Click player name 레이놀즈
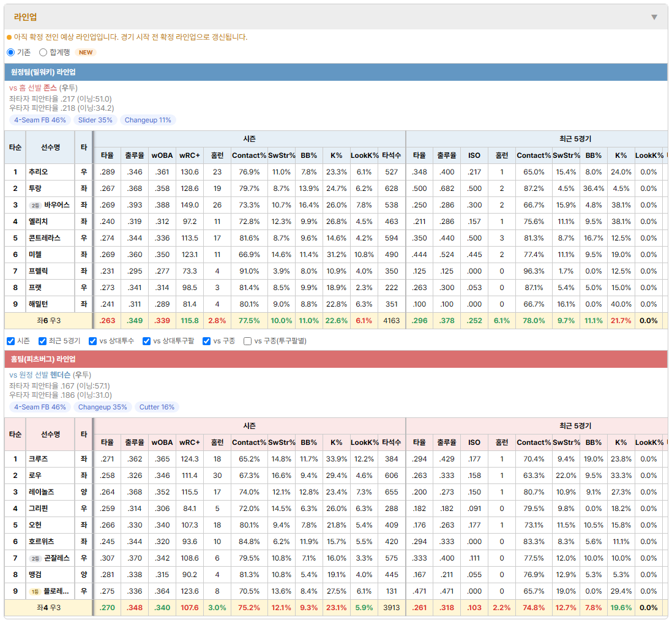The image size is (672, 623). tap(42, 492)
